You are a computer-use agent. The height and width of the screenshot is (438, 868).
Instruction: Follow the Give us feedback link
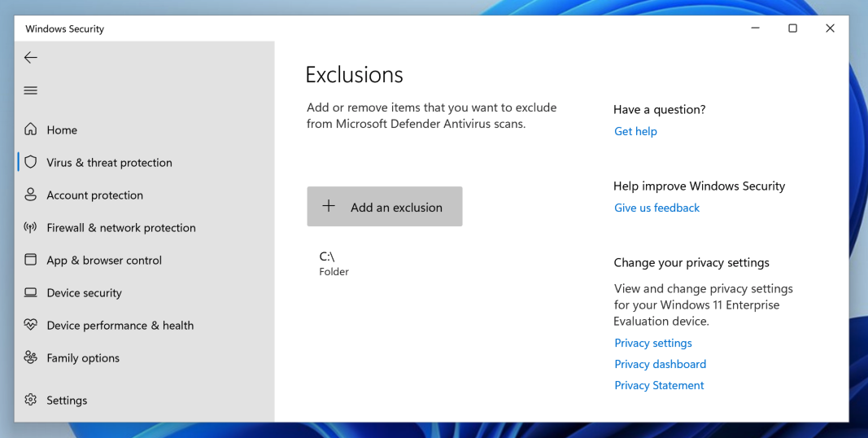[656, 208]
